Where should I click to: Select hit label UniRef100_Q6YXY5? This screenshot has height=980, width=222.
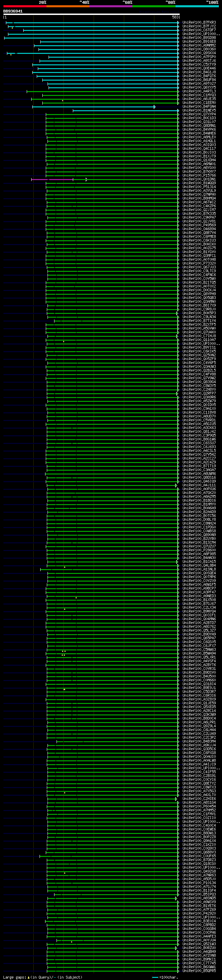(199, 87)
